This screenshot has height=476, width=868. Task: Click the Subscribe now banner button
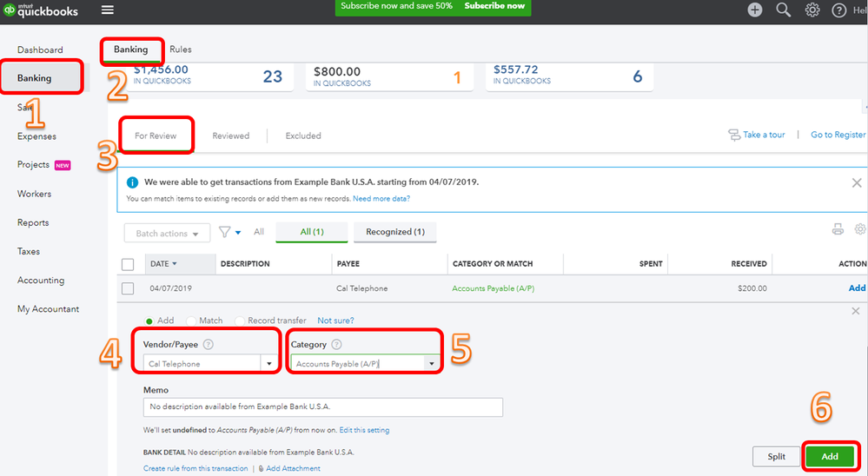[x=494, y=5]
